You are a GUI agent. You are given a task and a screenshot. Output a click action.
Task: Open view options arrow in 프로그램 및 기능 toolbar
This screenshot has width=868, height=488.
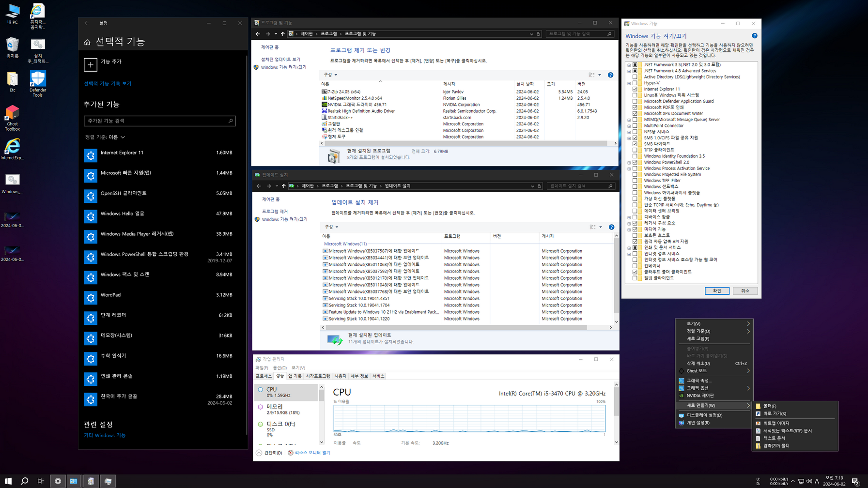point(600,75)
